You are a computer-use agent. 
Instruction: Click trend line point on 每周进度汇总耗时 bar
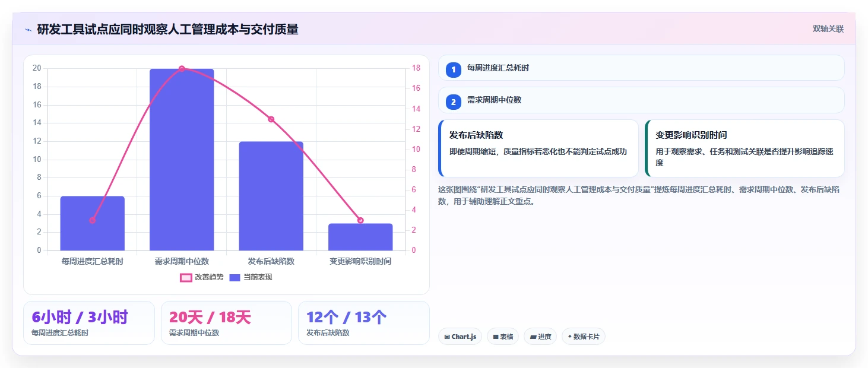click(93, 220)
